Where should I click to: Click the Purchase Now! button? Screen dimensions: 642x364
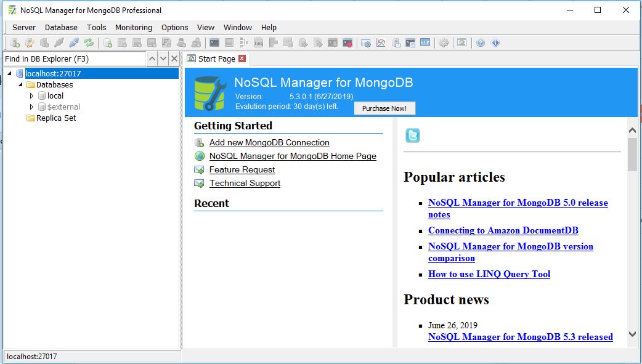pyautogui.click(x=384, y=108)
